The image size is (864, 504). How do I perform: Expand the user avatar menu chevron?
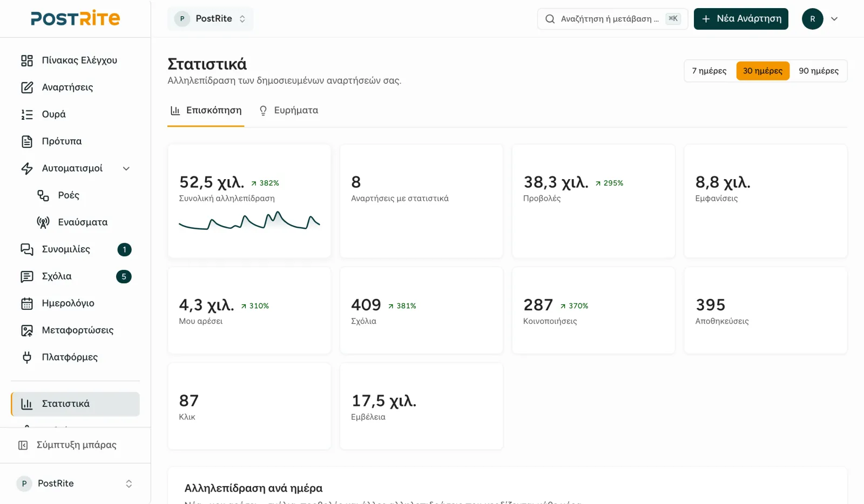[834, 19]
